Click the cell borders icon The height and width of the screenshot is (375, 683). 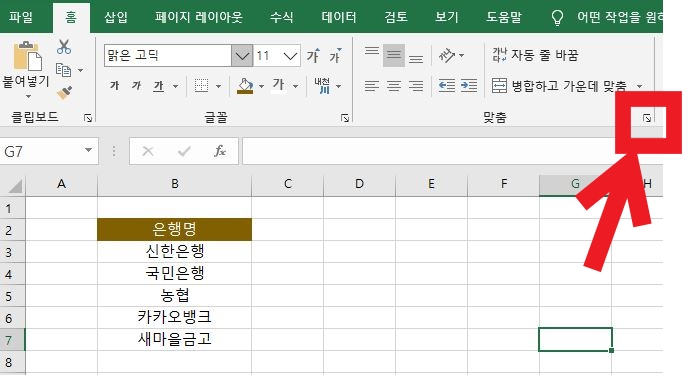(201, 85)
